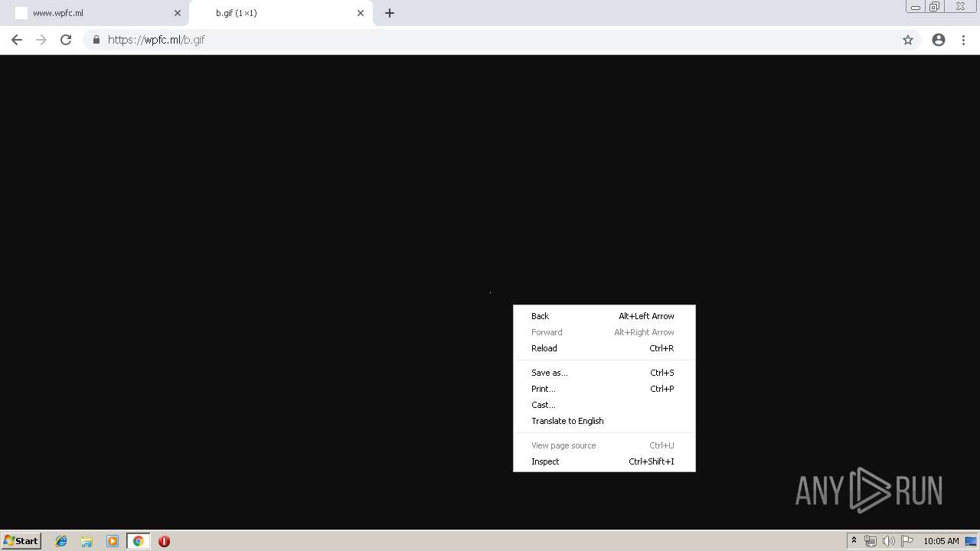Close the www.wpfc.ml tab
Image resolution: width=980 pixels, height=551 pixels.
[178, 13]
